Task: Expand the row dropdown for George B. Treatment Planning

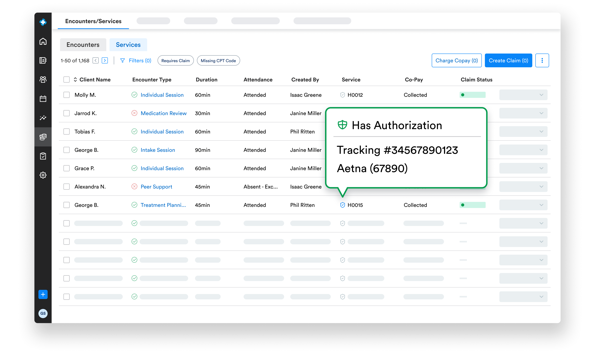Action: [523, 205]
